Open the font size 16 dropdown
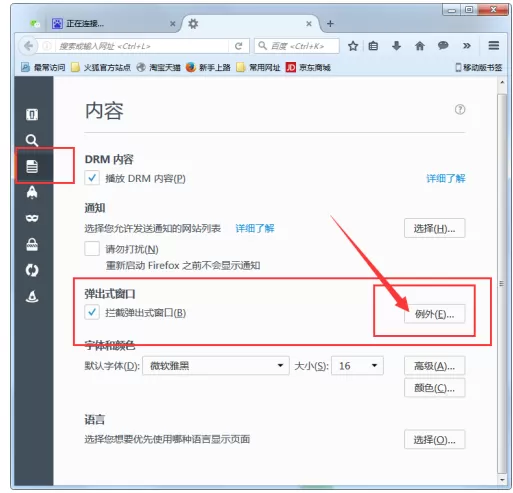Viewport: 513px width, 493px height. pyautogui.click(x=357, y=366)
